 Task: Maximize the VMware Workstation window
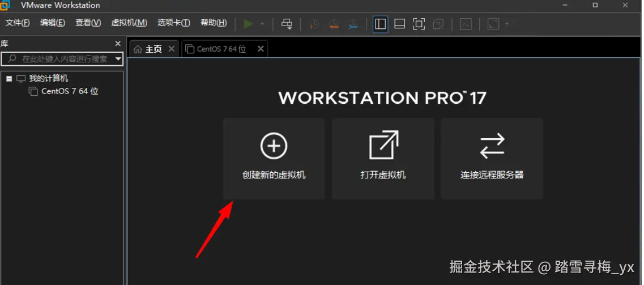[595, 5]
